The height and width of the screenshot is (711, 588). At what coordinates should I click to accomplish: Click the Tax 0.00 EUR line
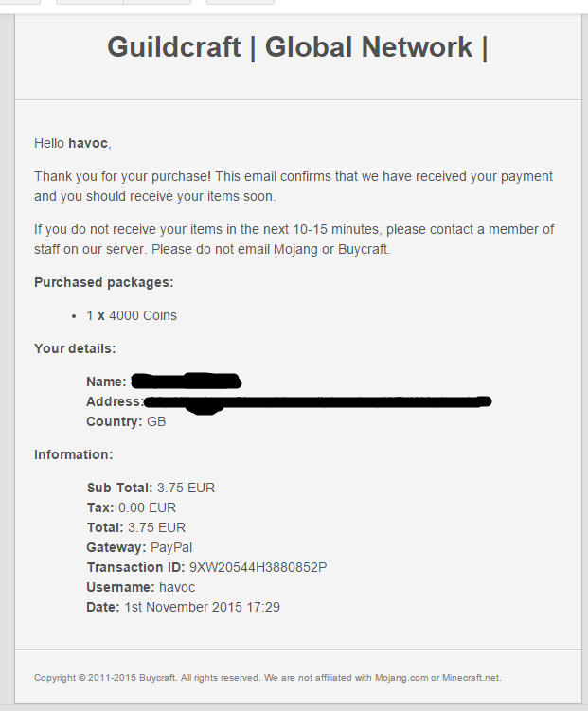[131, 507]
